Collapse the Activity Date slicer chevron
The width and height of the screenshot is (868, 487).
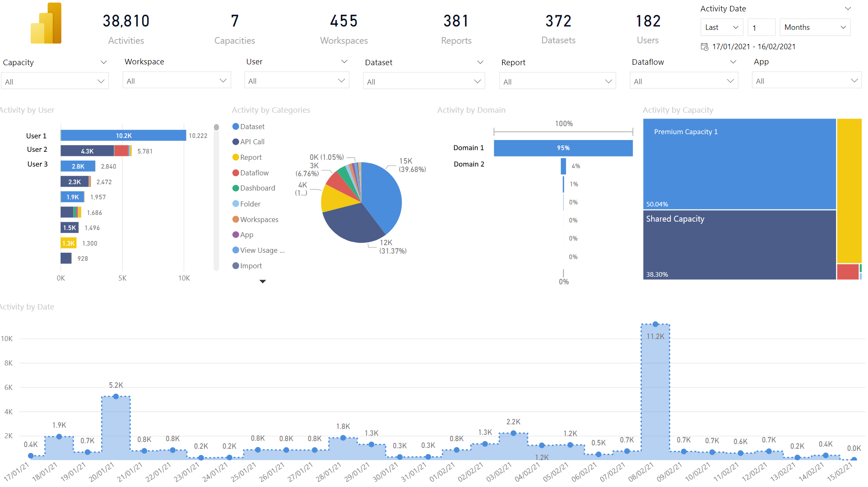(848, 8)
